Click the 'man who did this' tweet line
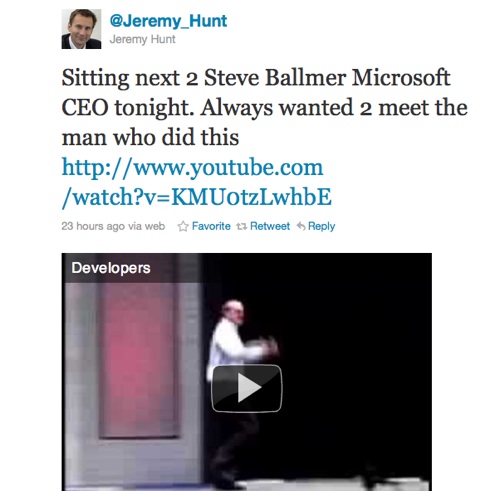Image resolution: width=500 pixels, height=491 pixels. click(150, 137)
